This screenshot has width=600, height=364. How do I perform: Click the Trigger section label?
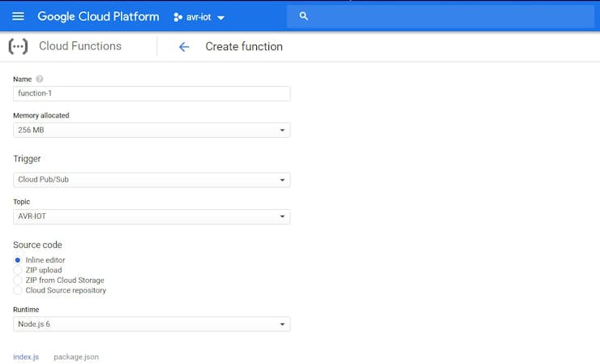pyautogui.click(x=27, y=159)
